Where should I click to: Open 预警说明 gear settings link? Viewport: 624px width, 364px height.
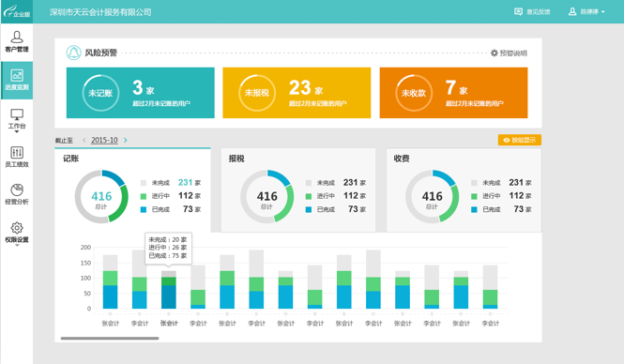coord(509,53)
